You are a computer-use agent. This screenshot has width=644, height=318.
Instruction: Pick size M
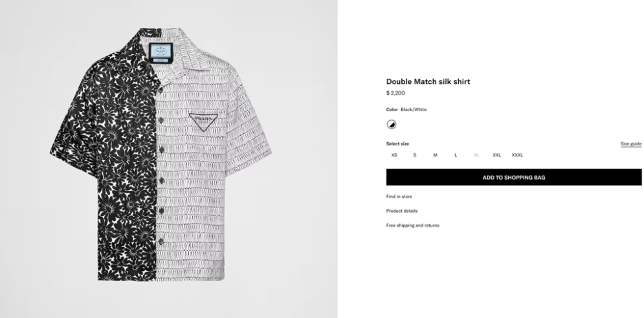pyautogui.click(x=436, y=155)
